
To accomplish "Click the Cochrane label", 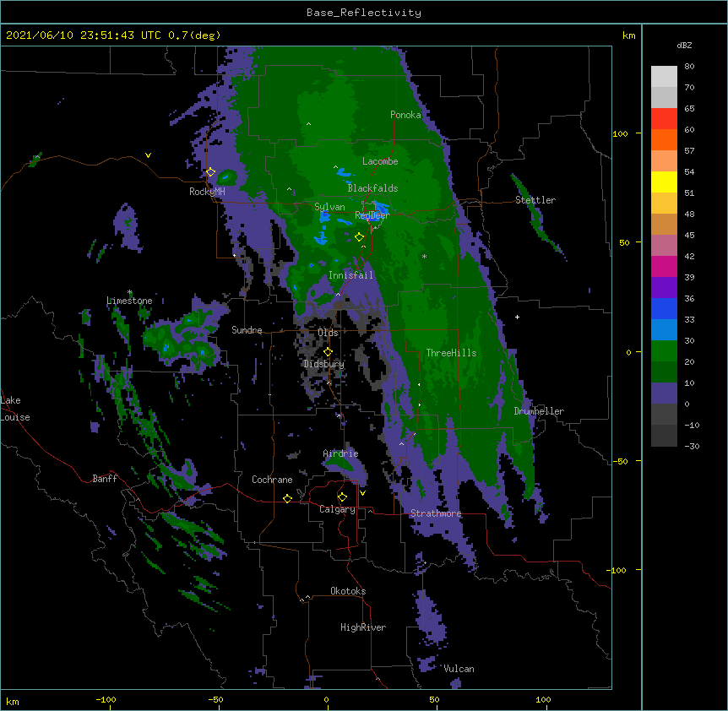I will pyautogui.click(x=272, y=480).
